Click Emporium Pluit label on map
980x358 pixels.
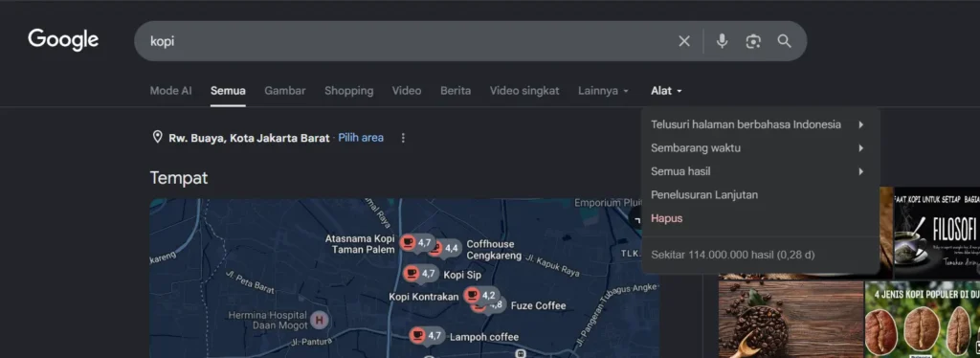pyautogui.click(x=608, y=203)
